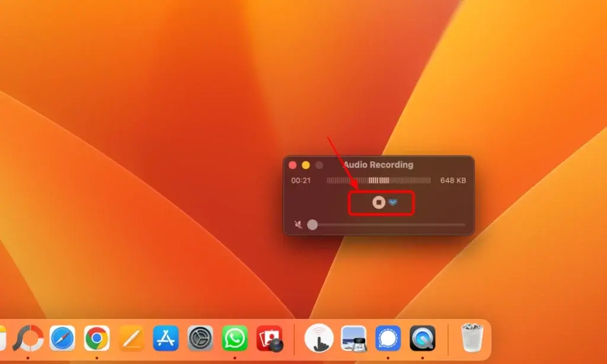This screenshot has height=364, width=607.
Task: Launch Google Chrome from the Dock
Action: (97, 339)
